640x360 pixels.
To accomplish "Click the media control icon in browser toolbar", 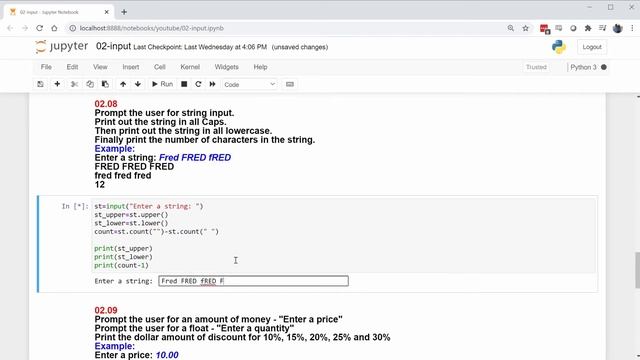I will pyautogui.click(x=602, y=28).
